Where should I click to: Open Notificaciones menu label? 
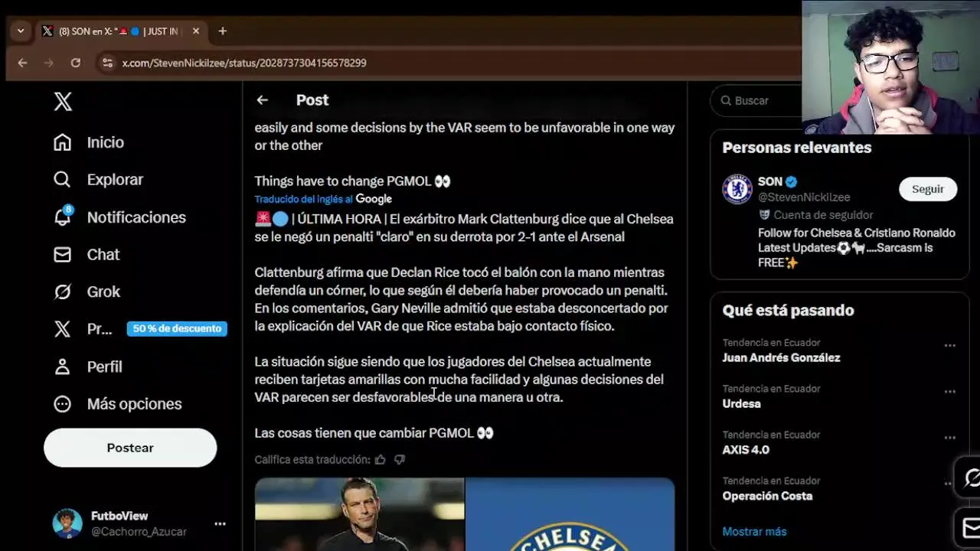[136, 217]
